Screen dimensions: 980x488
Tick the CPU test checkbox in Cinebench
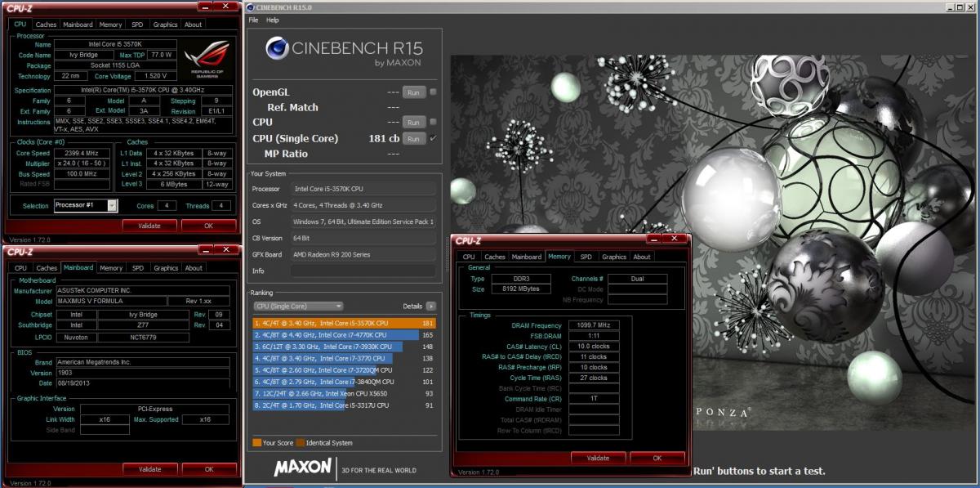[434, 122]
